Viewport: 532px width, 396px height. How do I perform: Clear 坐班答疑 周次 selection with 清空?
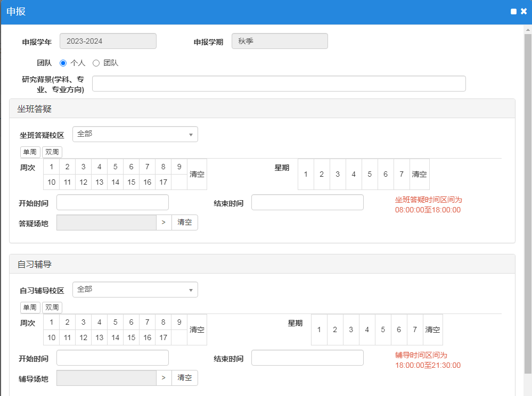point(197,174)
